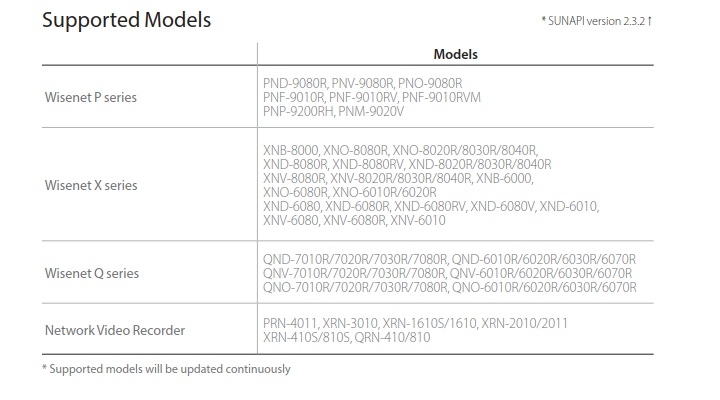Click the line starting with PRN-4011
Image resolution: width=720 pixels, height=400 pixels.
(414, 323)
